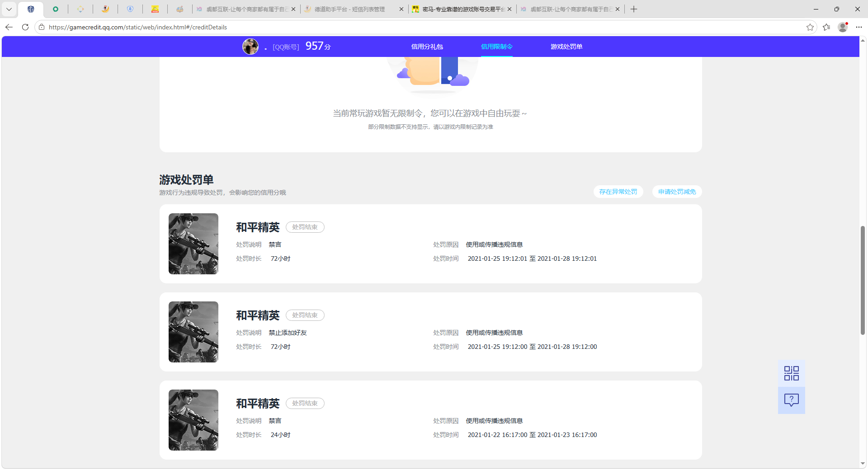Click the 957分 credit score

tap(318, 46)
